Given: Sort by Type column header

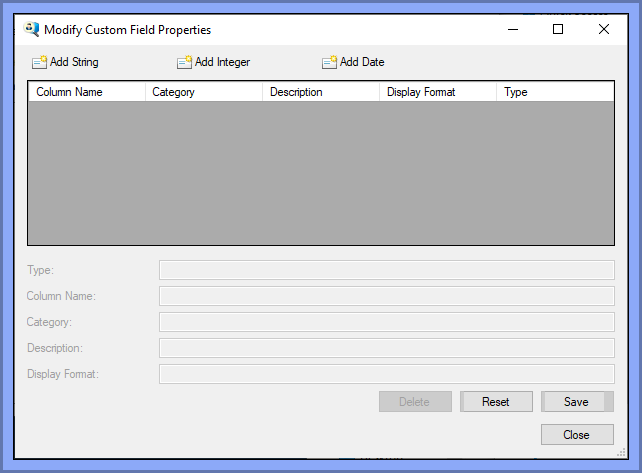Looking at the screenshot, I should [555, 92].
